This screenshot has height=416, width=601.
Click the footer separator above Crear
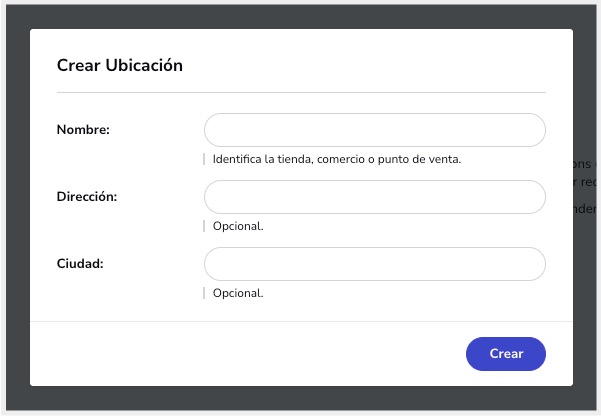[301, 321]
